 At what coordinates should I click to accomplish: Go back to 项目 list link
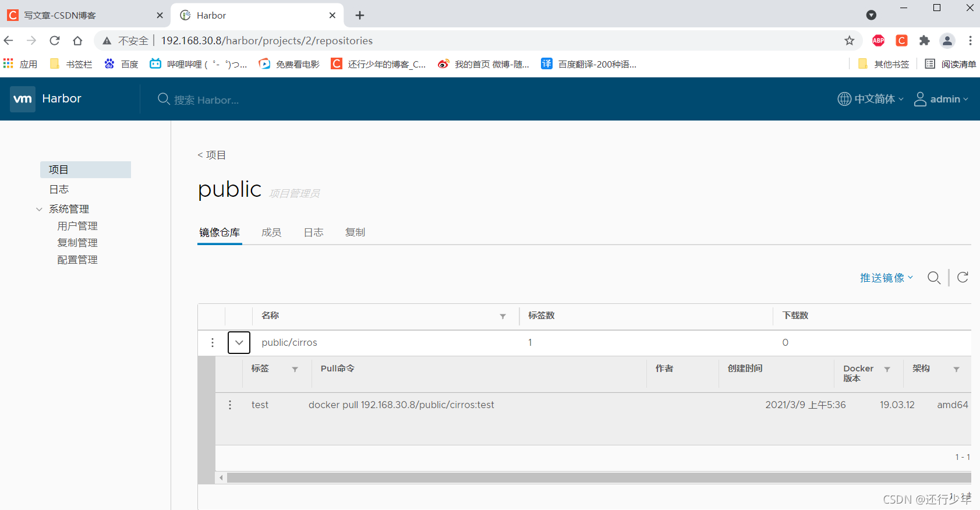click(211, 155)
